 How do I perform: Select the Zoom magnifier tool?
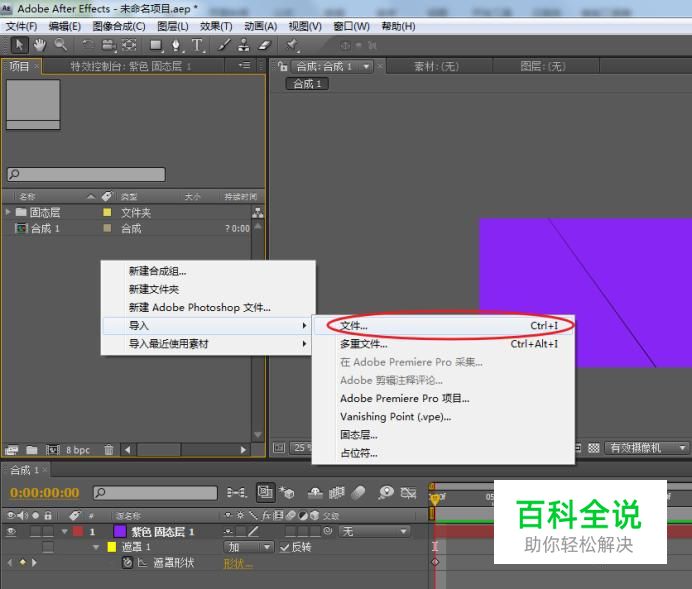(x=60, y=45)
